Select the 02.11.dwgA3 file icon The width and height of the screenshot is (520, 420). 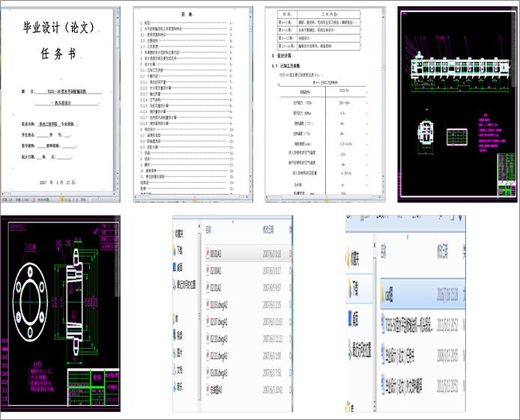(208, 356)
